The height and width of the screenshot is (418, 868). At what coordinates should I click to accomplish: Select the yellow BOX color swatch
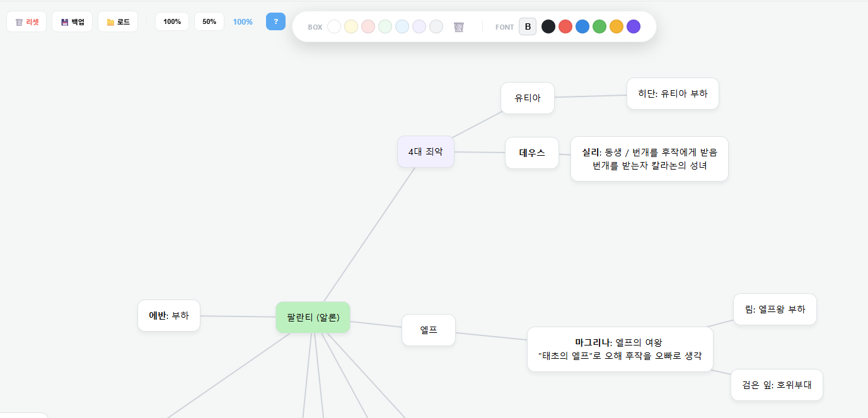[351, 26]
